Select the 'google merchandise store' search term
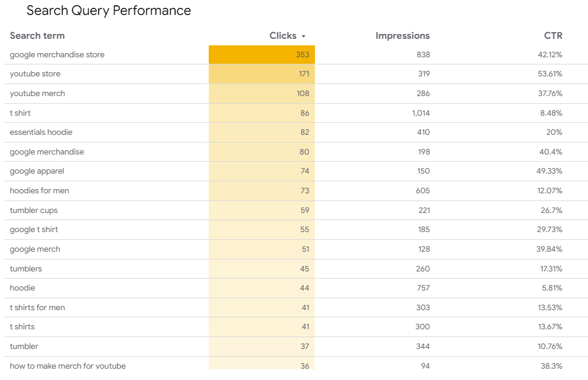This screenshot has width=588, height=380. click(57, 55)
